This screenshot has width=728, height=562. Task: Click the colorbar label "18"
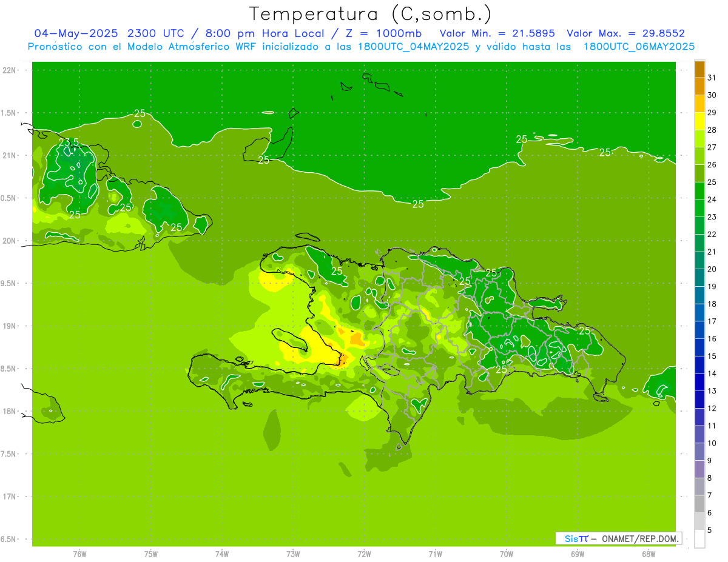[712, 304]
